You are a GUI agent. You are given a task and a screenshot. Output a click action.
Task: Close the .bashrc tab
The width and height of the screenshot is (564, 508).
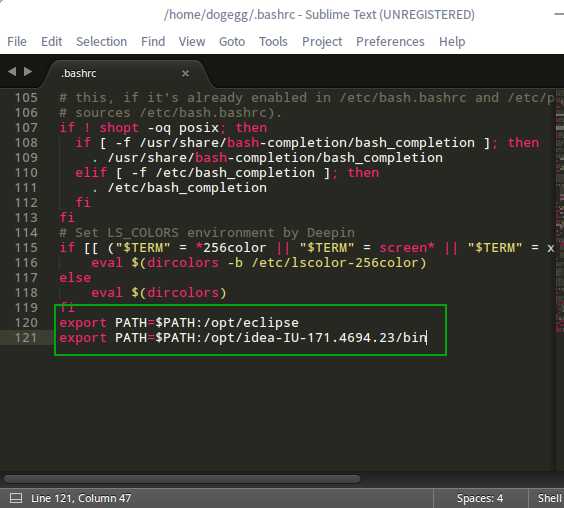tap(185, 74)
